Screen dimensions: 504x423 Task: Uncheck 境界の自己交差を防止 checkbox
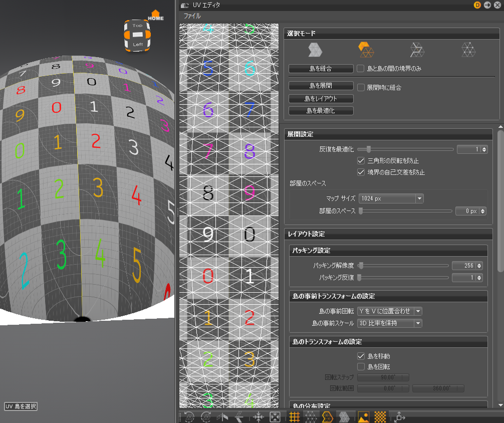(361, 172)
